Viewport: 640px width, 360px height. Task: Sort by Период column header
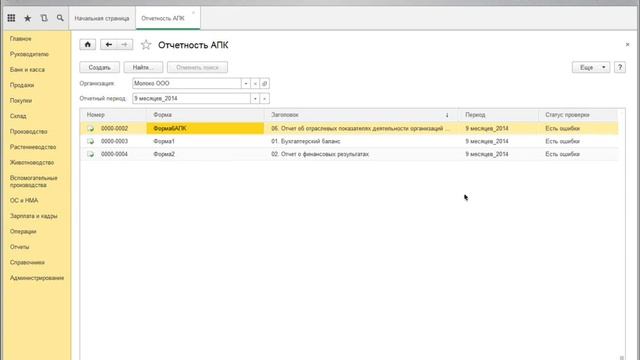[x=476, y=115]
